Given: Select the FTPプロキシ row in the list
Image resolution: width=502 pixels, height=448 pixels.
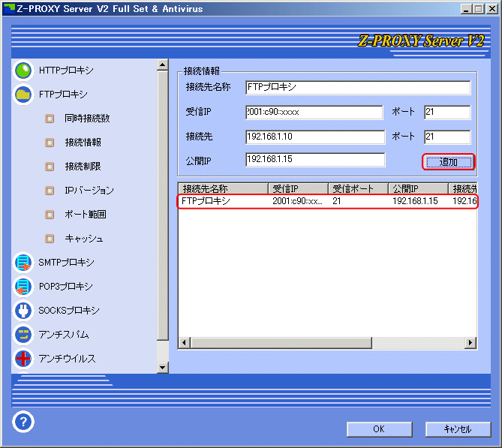Looking at the screenshot, I should click(327, 201).
